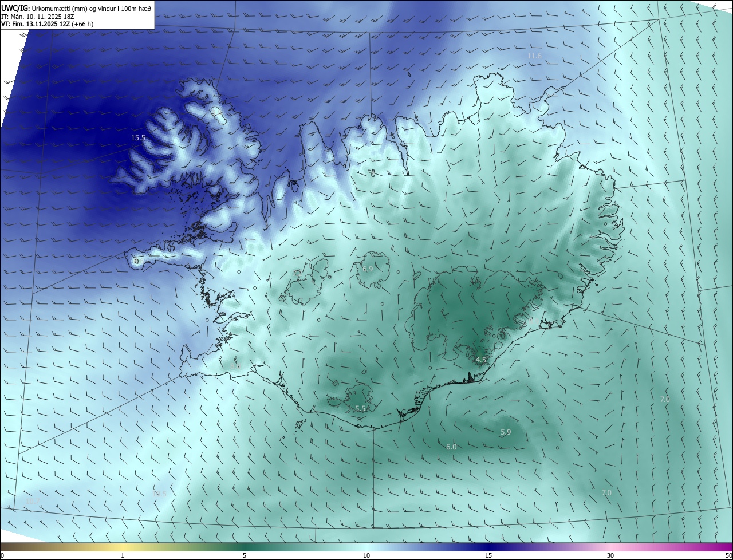Click the 50 tick on the color scale
Viewport: 733px width, 560px height.
(x=728, y=555)
